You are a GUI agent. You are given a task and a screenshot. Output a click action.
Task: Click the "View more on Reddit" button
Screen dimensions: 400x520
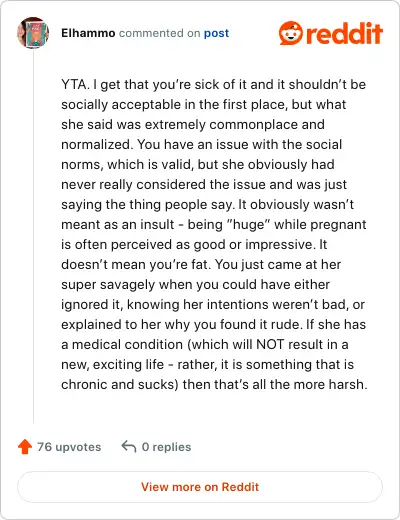(x=200, y=487)
